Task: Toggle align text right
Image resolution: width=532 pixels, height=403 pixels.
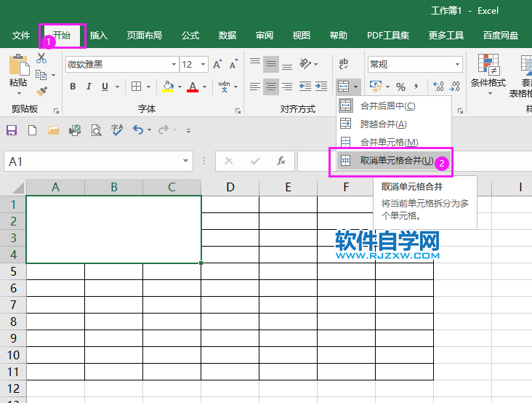Action: [x=287, y=87]
